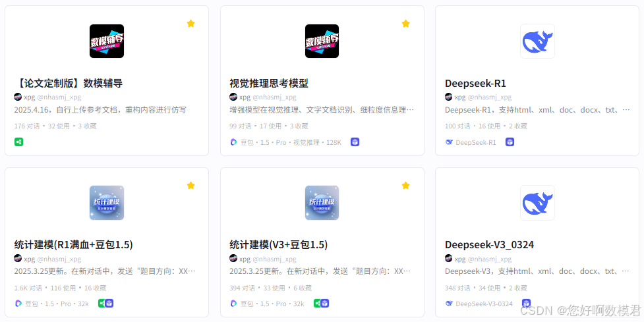Unstar the 视觉推理思考模型 card
Viewport: 644px width, 322px height.
[x=406, y=24]
